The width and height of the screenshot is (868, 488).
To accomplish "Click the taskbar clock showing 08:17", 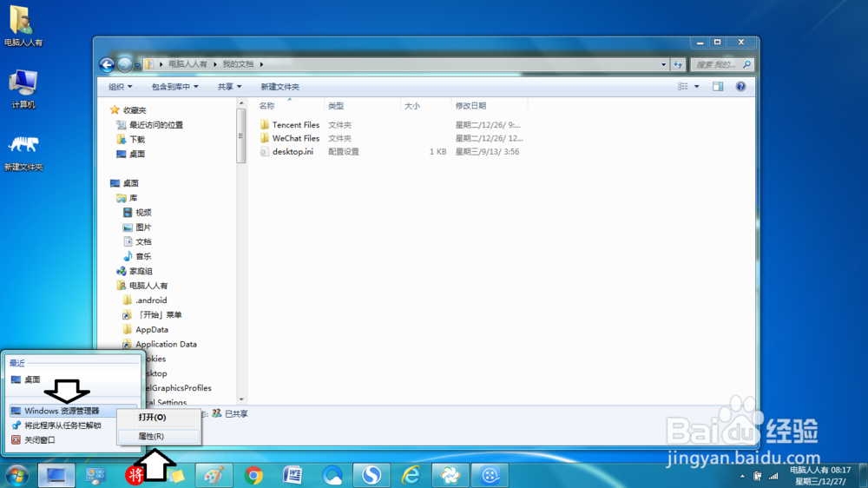I will click(820, 475).
